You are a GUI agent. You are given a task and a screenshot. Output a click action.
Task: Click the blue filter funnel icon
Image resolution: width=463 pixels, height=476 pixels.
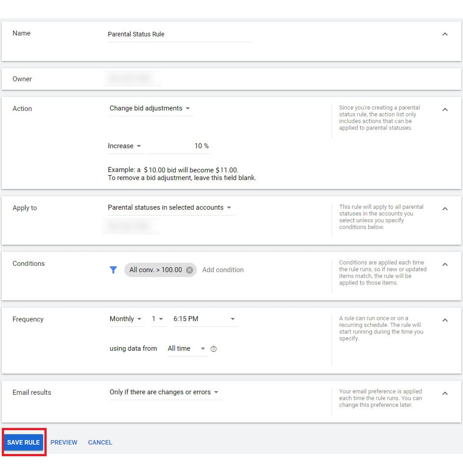(114, 270)
